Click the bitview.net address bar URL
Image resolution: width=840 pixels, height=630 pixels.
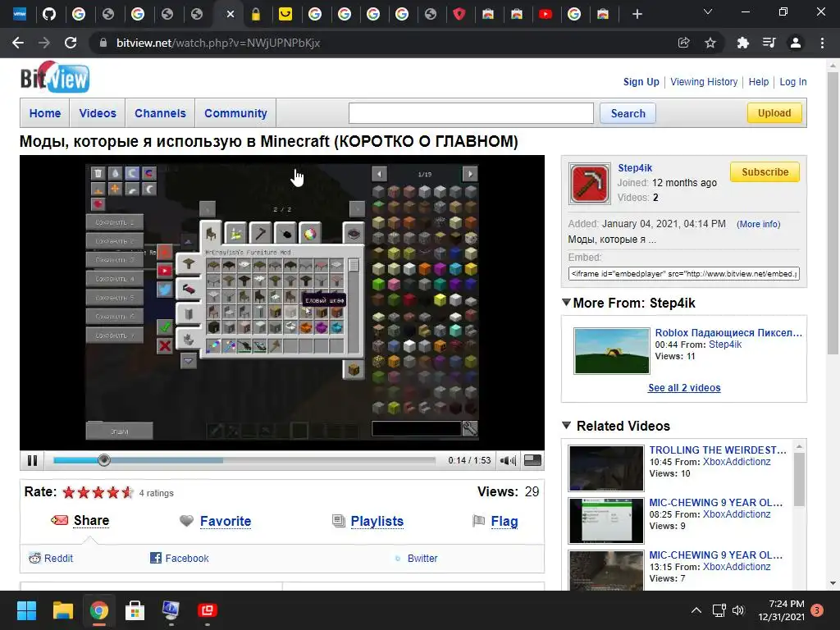(x=218, y=43)
